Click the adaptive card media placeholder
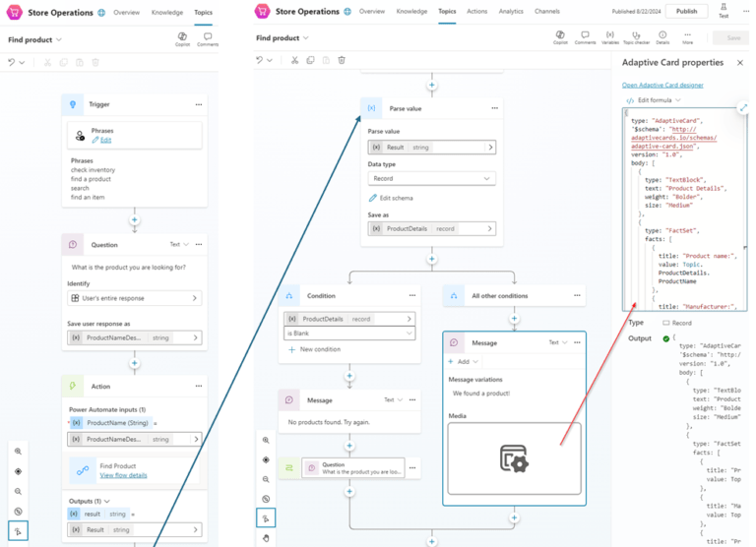The height and width of the screenshot is (547, 756). [x=514, y=458]
